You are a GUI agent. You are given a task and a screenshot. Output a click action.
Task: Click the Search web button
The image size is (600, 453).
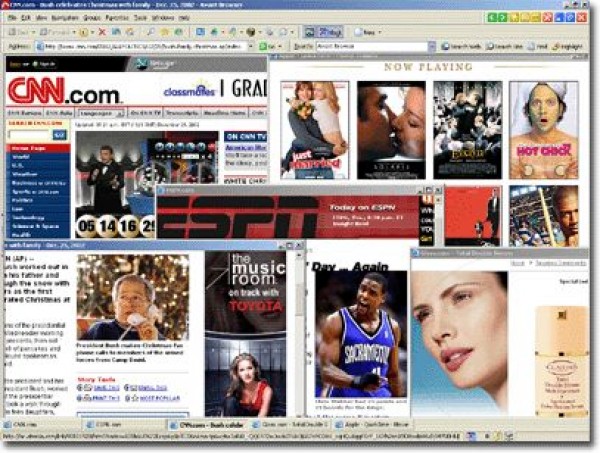tap(461, 46)
